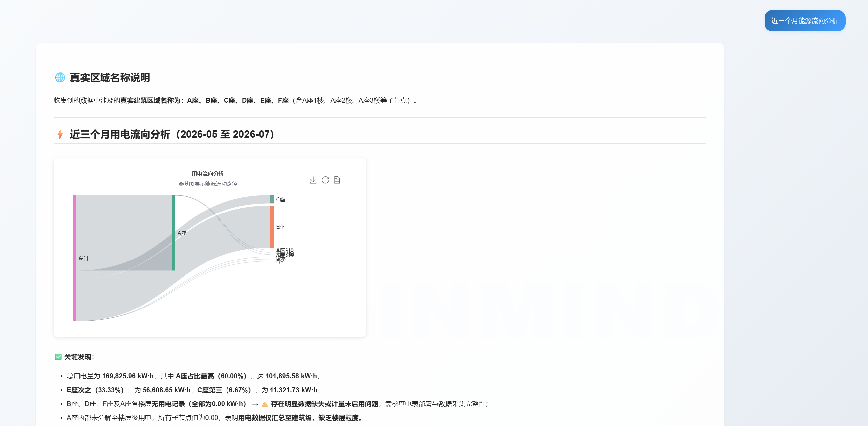This screenshot has height=426, width=868.
Task: Click the value 101,895.58 kW·h
Action: [291, 376]
